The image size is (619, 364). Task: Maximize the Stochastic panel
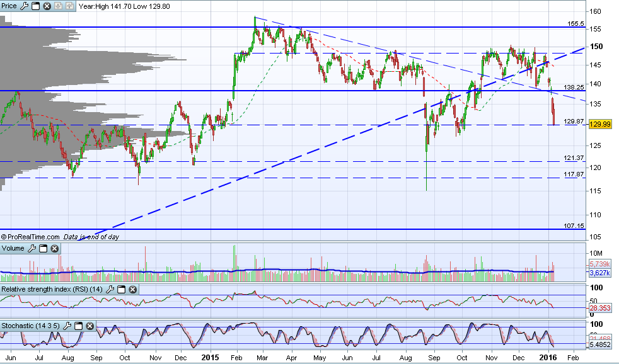click(79, 326)
